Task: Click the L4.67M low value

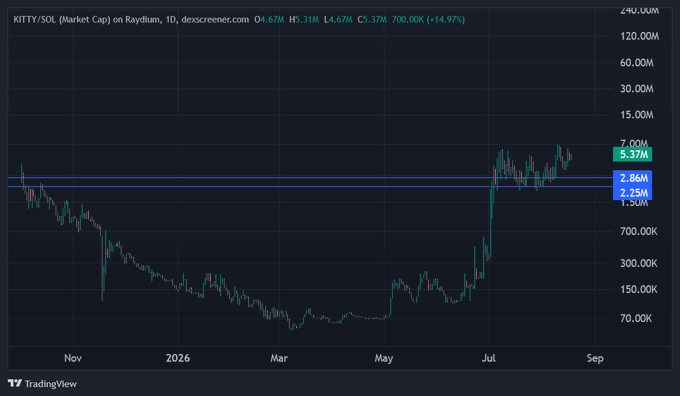Action: tap(338, 20)
